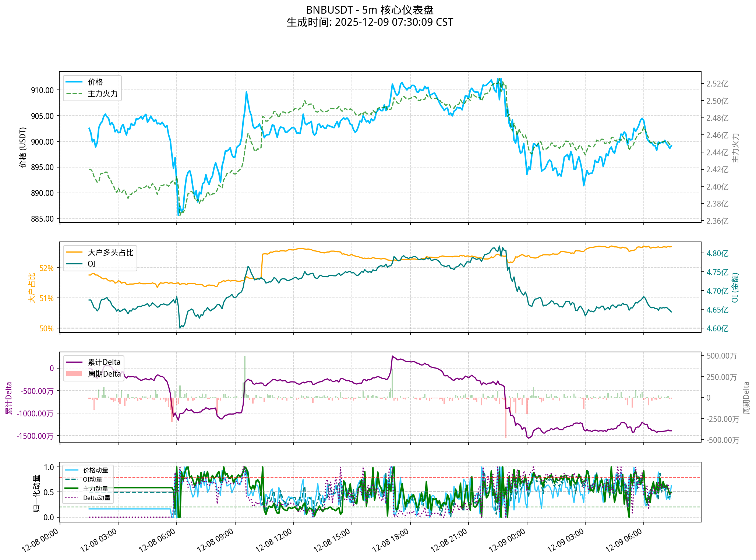Click the 价格动量 legend entry
This screenshot has height=560, width=756.
click(x=95, y=470)
